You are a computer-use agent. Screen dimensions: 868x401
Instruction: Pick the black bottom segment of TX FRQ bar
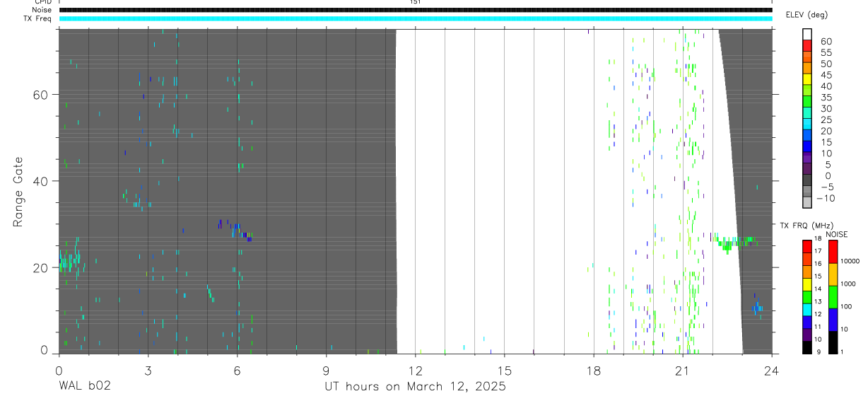pyautogui.click(x=807, y=347)
